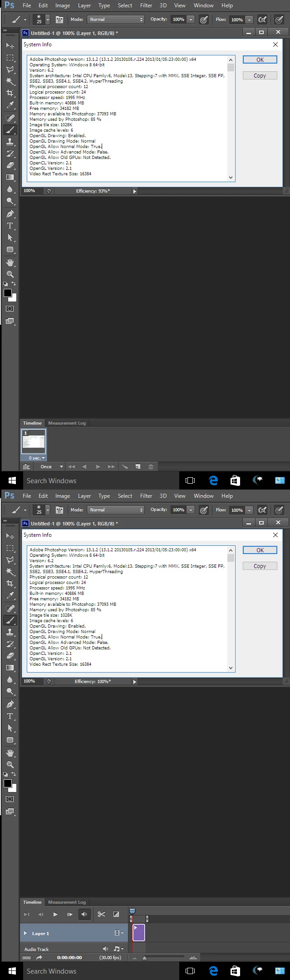
Task: Click Copy in the System Info dialog showing Efficiency 100%
Action: tap(260, 566)
